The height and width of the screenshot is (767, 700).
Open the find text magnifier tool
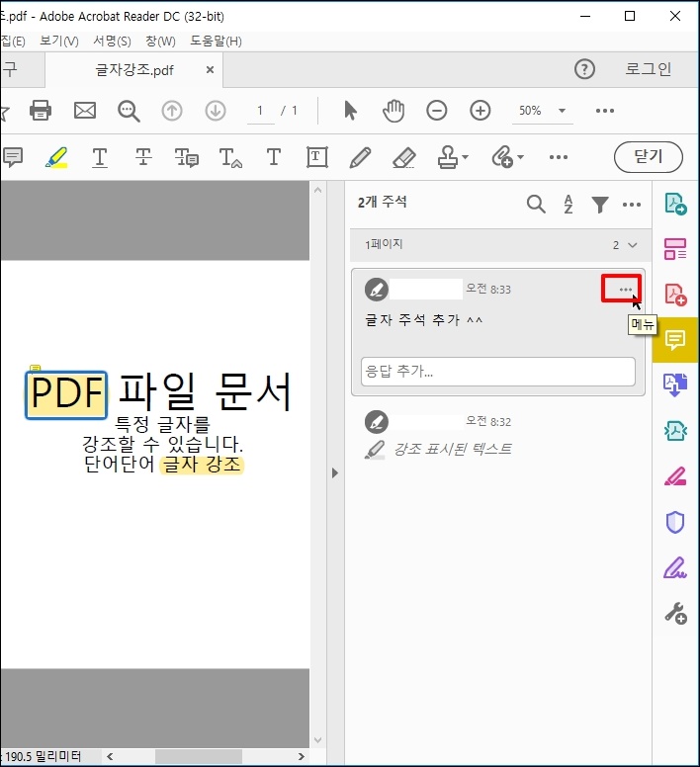coord(129,111)
